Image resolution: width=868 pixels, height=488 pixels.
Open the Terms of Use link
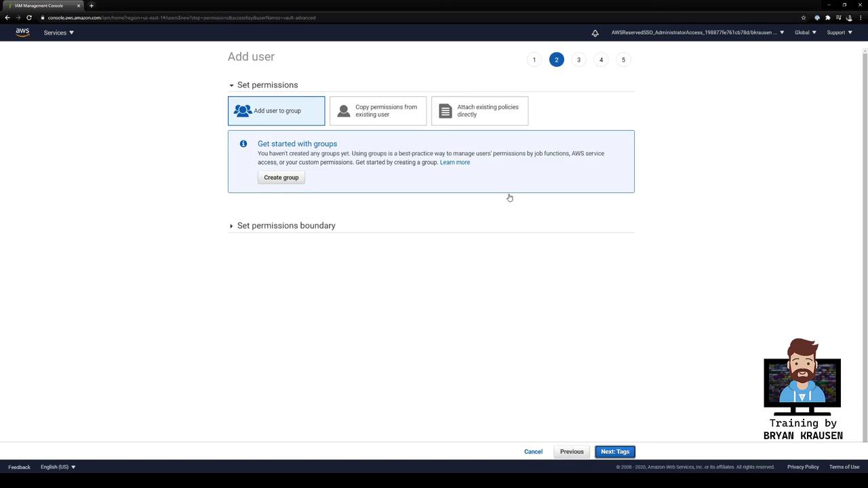click(x=844, y=467)
